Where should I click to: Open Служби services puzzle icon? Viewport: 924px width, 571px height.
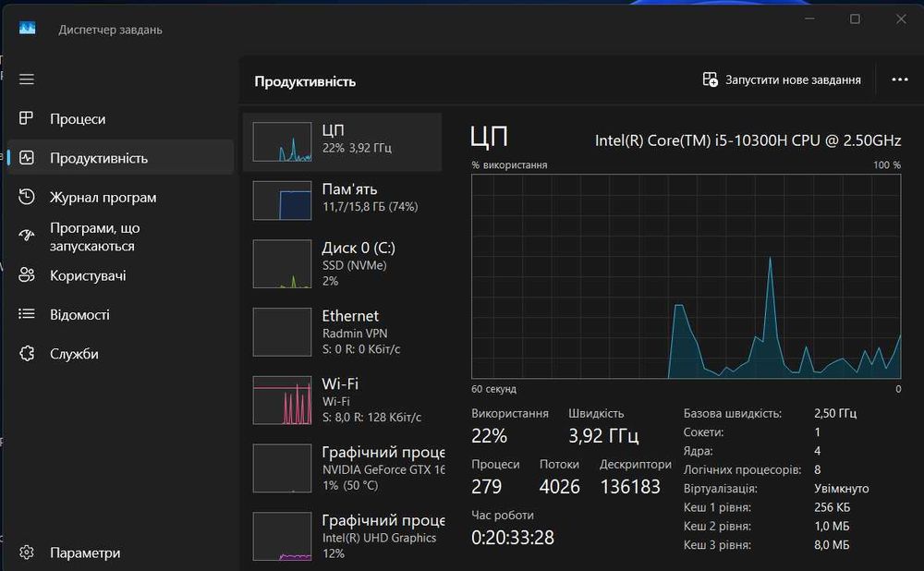27,354
